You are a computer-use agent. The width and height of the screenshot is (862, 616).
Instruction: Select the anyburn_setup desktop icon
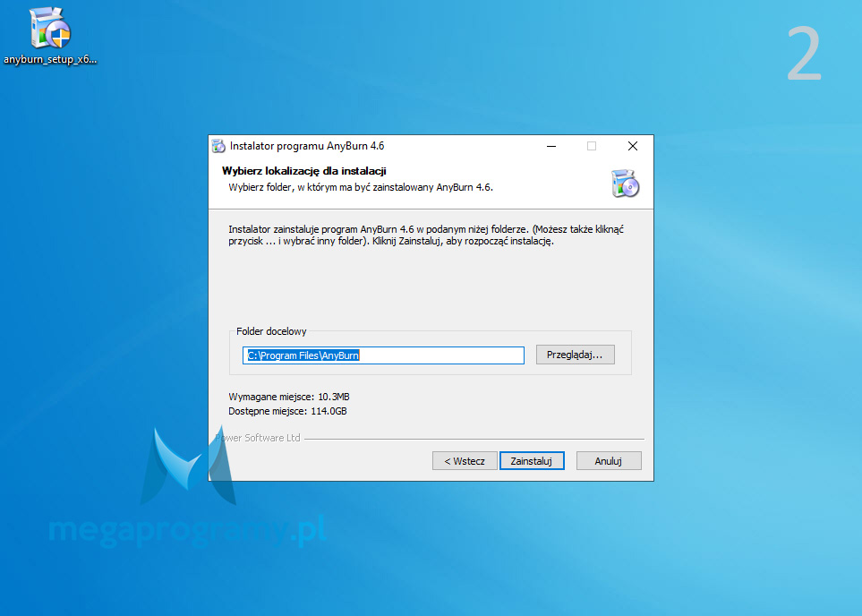49,36
